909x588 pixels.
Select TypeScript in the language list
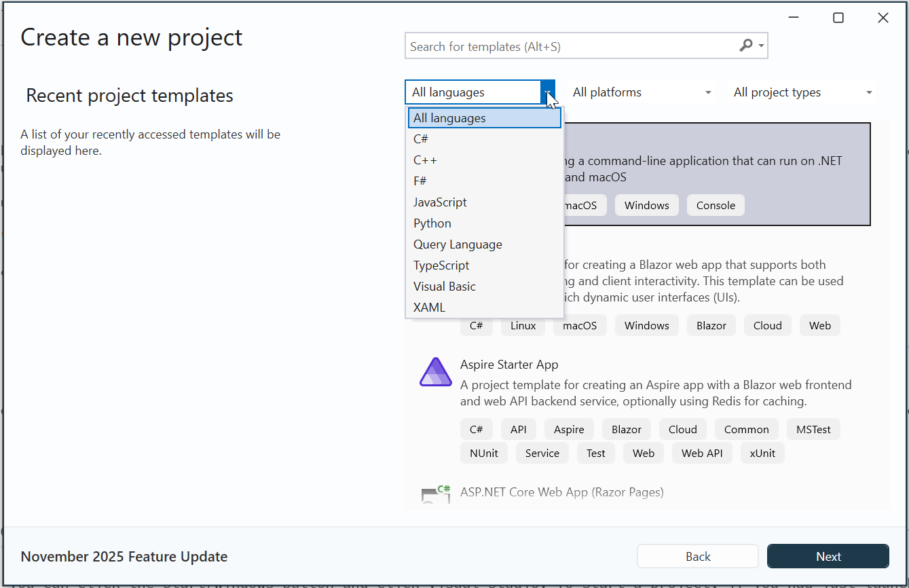(485, 265)
